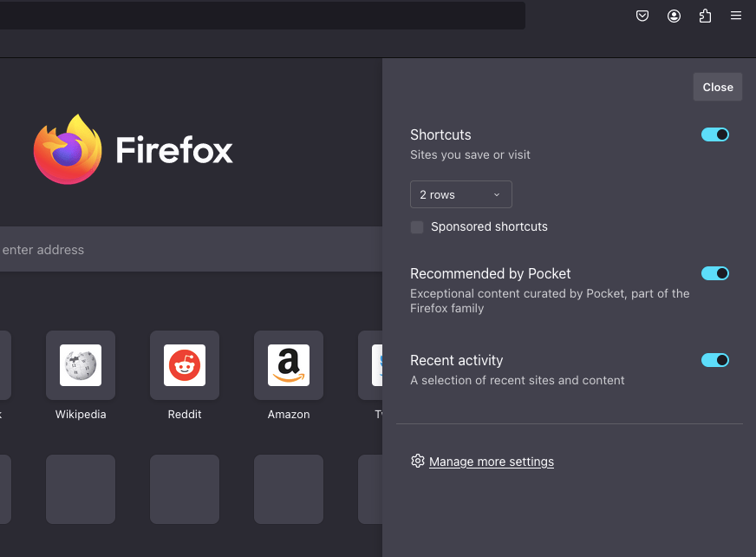Click 'Exceptional content curated by Pocket' description
Screen dimensions: 756x557
(x=550, y=301)
